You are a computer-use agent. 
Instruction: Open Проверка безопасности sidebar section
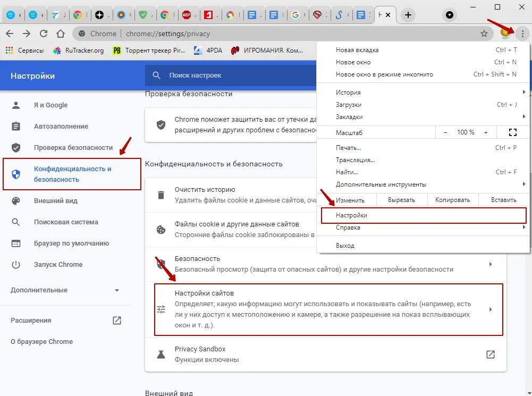[73, 148]
